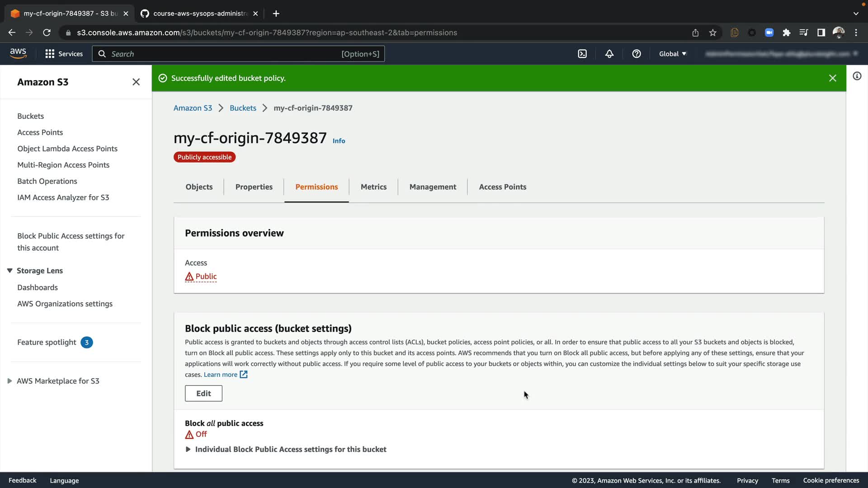The height and width of the screenshot is (488, 868).
Task: Click the AWS logo home icon
Action: (18, 53)
